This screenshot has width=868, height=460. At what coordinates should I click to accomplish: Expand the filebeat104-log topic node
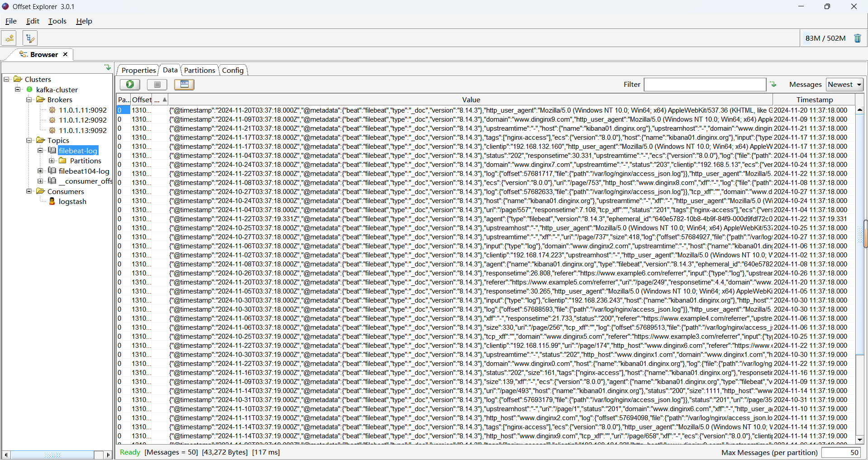coord(40,171)
